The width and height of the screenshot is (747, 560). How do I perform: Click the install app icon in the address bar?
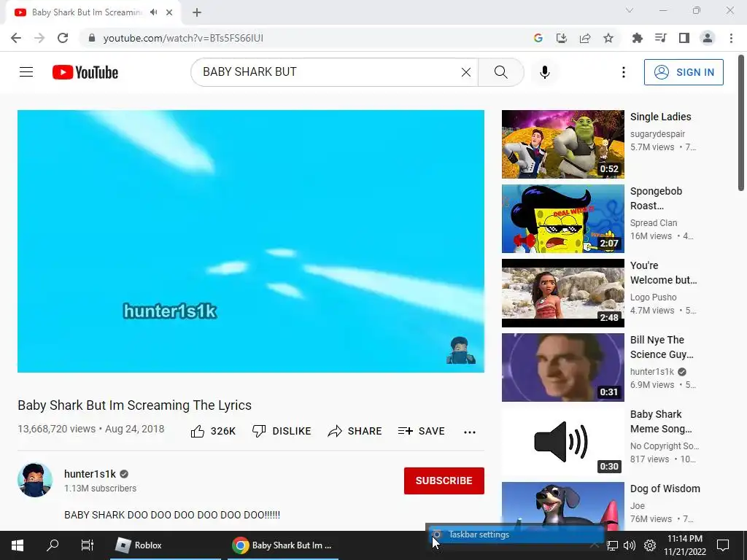click(562, 38)
